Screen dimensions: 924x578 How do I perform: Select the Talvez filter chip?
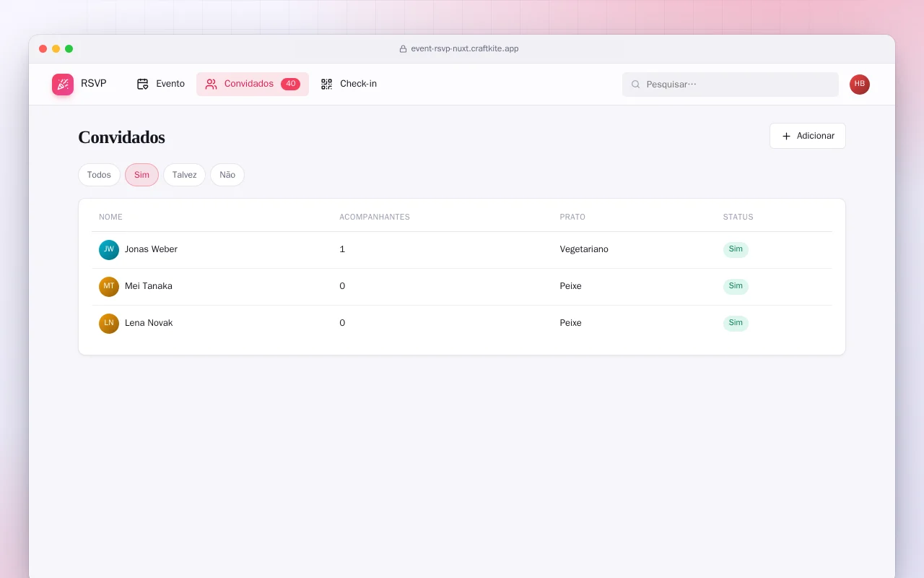[184, 175]
